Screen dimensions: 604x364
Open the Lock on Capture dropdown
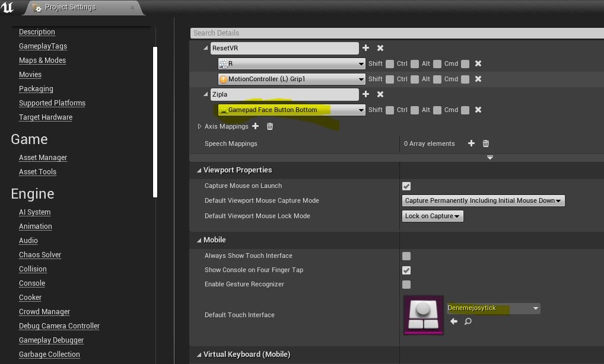point(433,216)
